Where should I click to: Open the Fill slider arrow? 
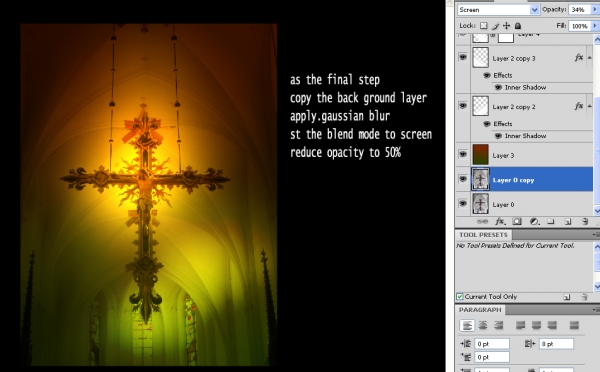[x=595, y=26]
